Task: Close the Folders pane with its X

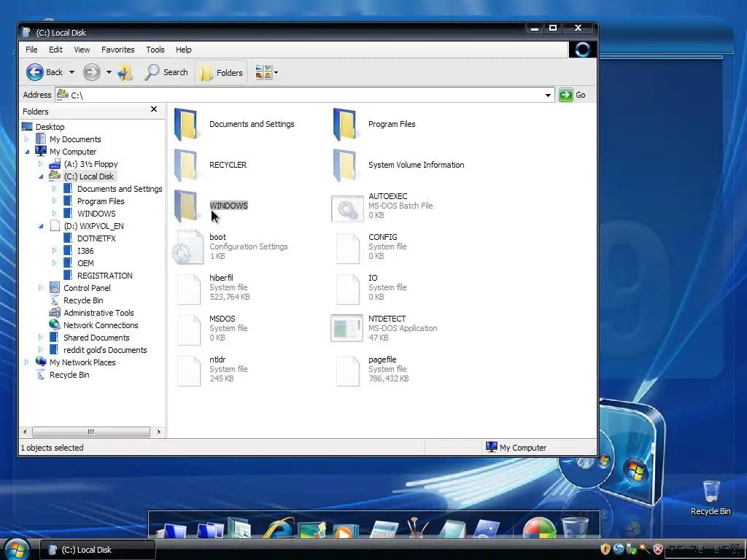Action: click(x=154, y=109)
